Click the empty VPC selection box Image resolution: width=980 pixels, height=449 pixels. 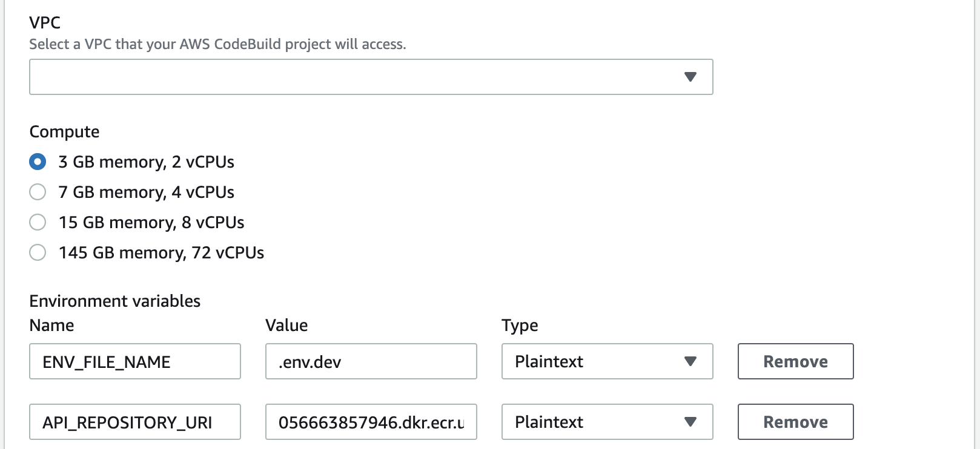[303, 77]
